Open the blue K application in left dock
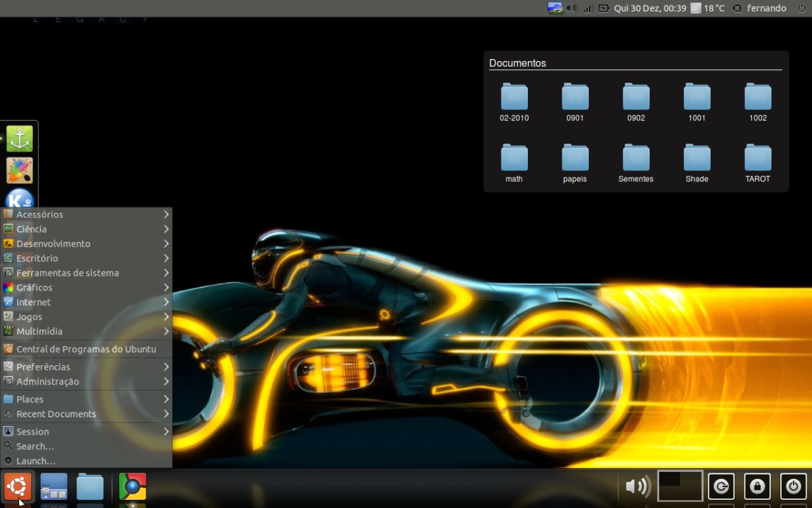Image resolution: width=812 pixels, height=508 pixels. (x=20, y=199)
